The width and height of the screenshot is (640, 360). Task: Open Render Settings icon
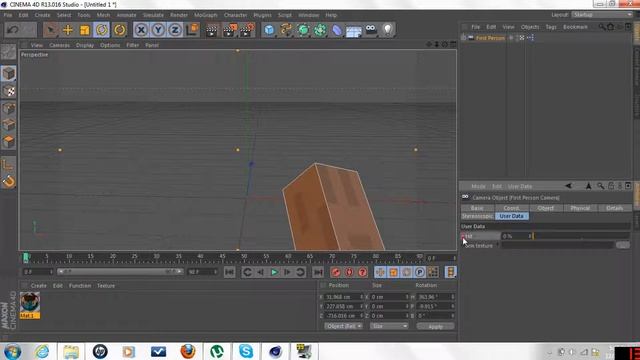point(247,30)
